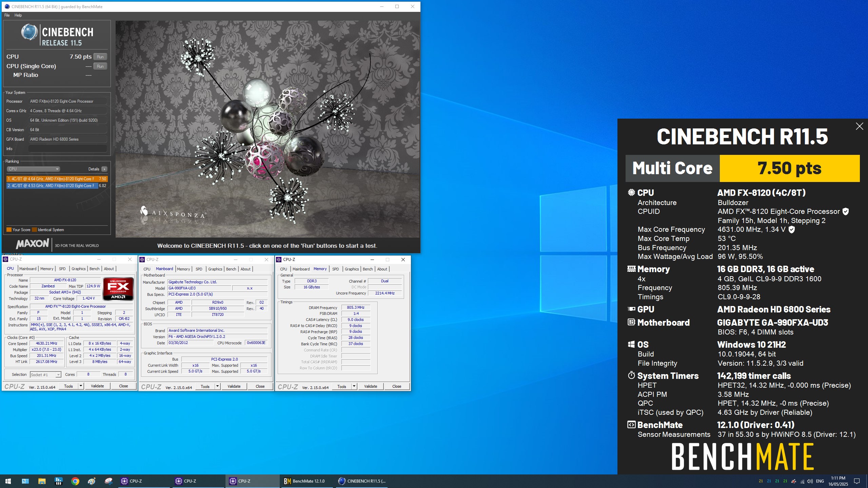Expand Tools arrow in CPU-Z processor window
The height and width of the screenshot is (488, 868).
[81, 386]
